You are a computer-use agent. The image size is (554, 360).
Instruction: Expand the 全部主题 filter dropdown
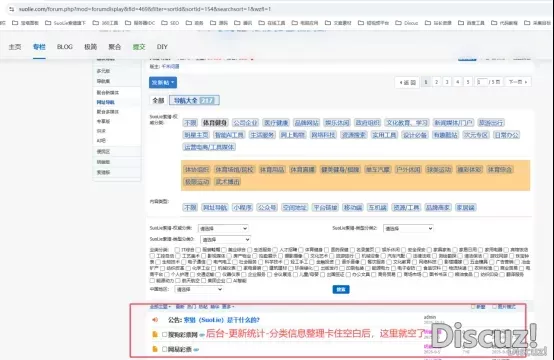click(x=160, y=307)
